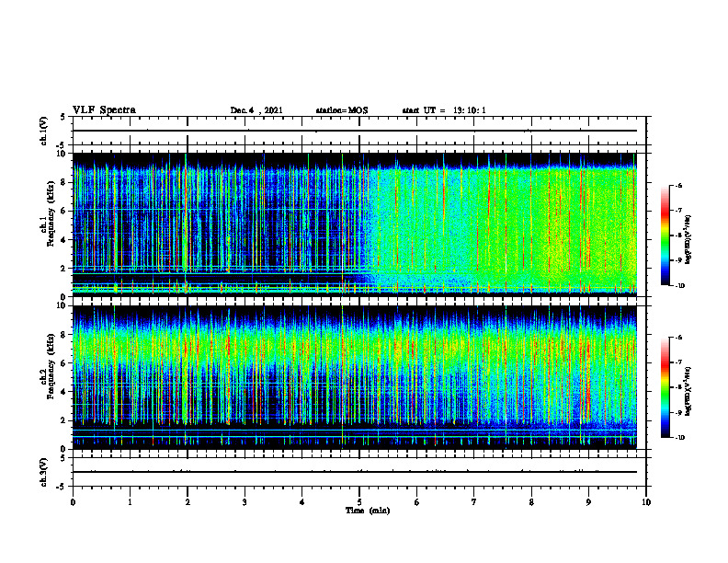728x563 pixels.
Task: Click the ch.2 spectrogram color scale bar
Action: 665,387
